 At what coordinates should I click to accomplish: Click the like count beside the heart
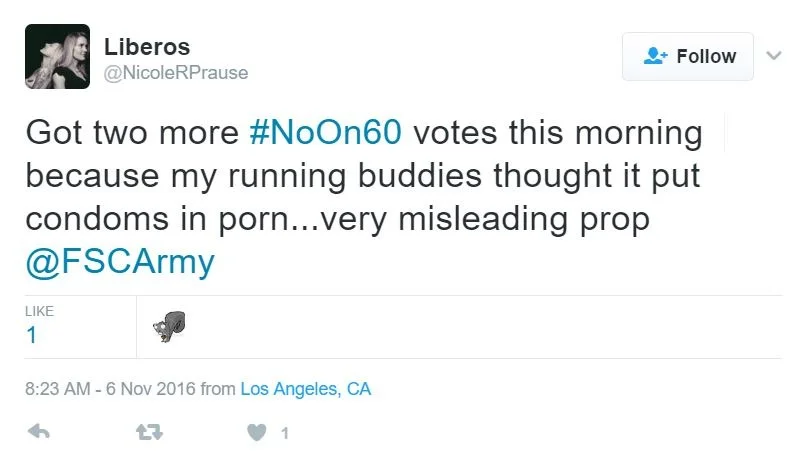[285, 433]
